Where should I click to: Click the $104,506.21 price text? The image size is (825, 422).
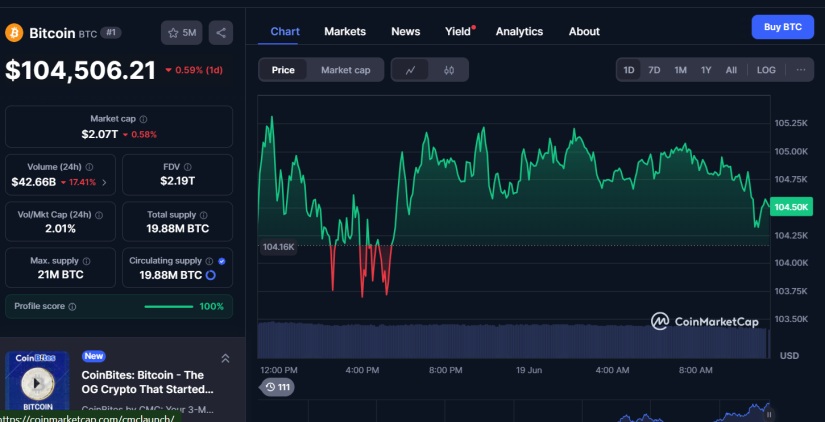pyautogui.click(x=81, y=71)
